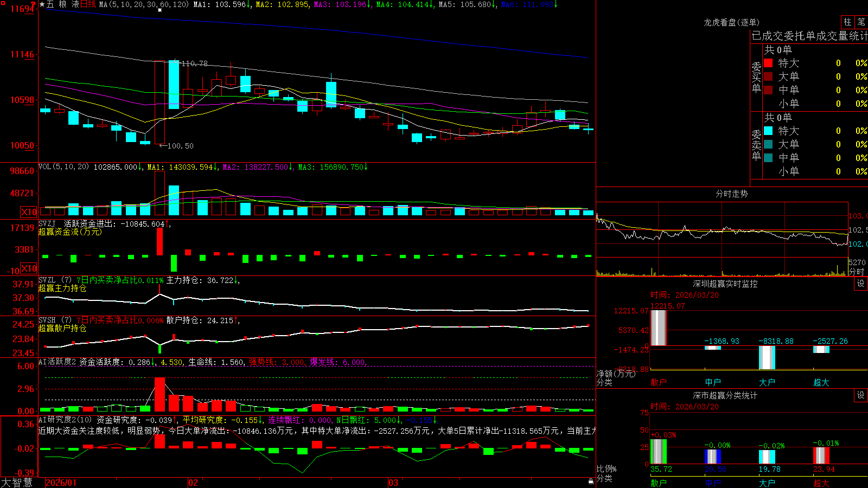
Task: Click the white star marker on the K-line chart
Action: 159,10
